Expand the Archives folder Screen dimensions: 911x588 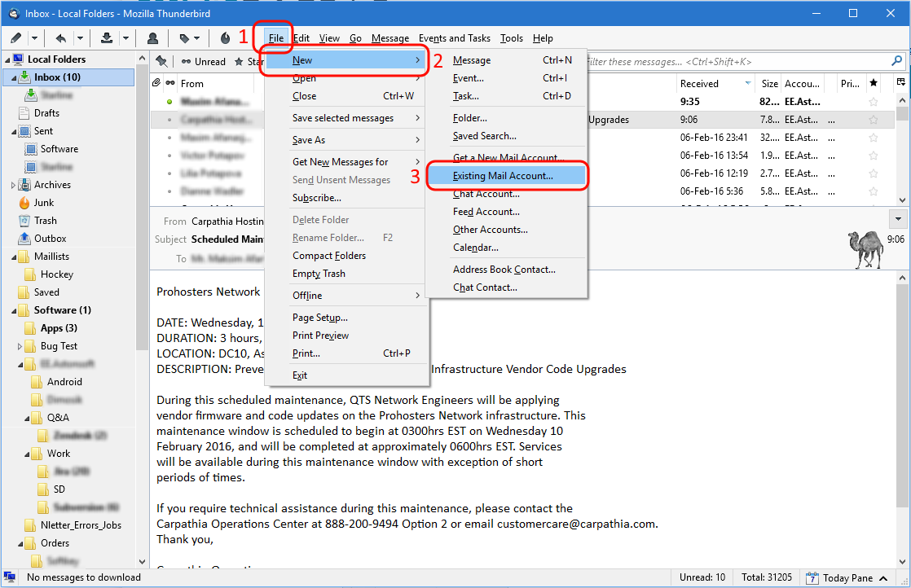[13, 185]
